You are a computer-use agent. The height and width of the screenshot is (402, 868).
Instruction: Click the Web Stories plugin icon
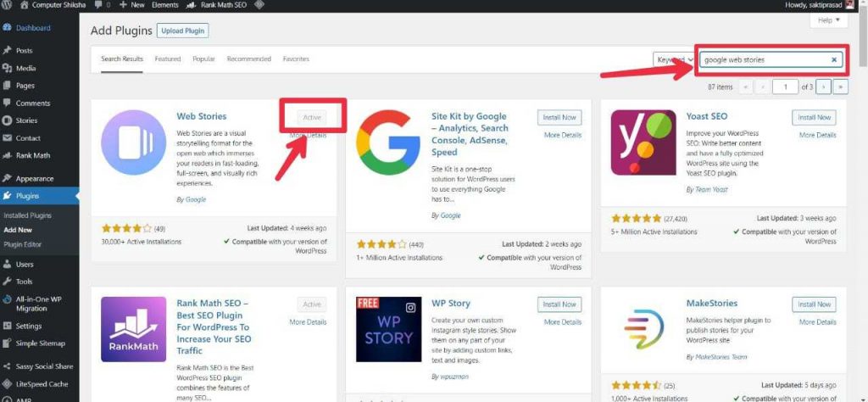(x=133, y=142)
